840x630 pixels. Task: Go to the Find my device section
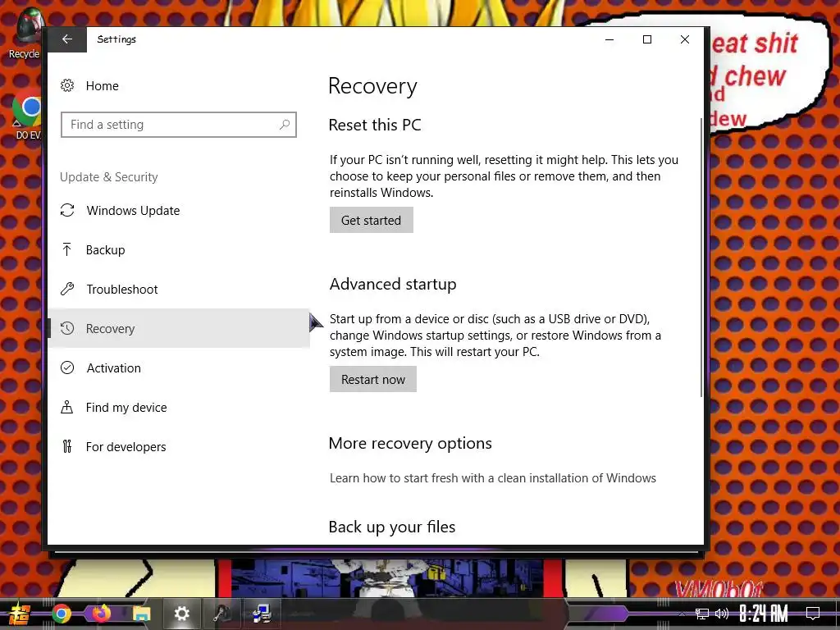coord(178,407)
